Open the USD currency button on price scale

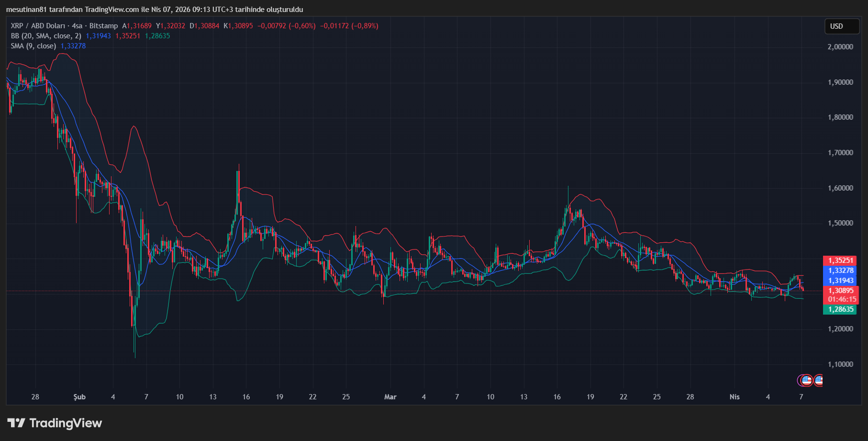(842, 26)
